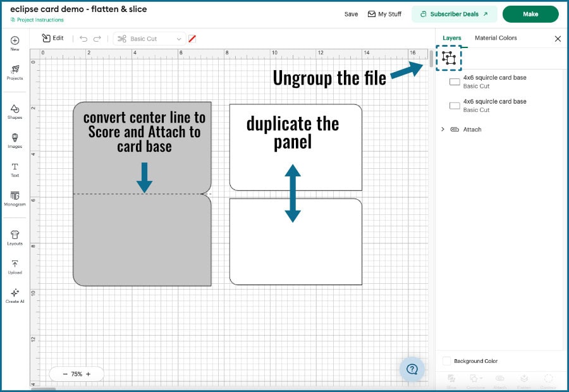This screenshot has width=569, height=392.
Task: Open the Layouts panel
Action: pyautogui.click(x=15, y=238)
